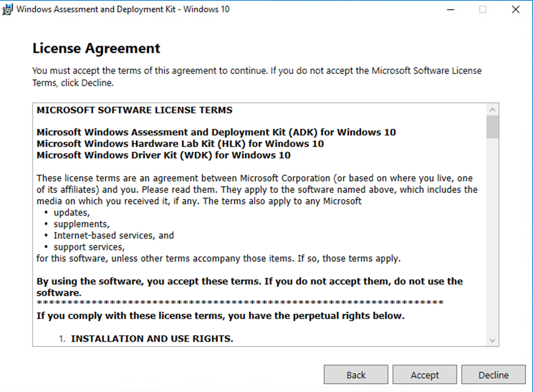Accept the license agreement
533x392 pixels.
[425, 375]
